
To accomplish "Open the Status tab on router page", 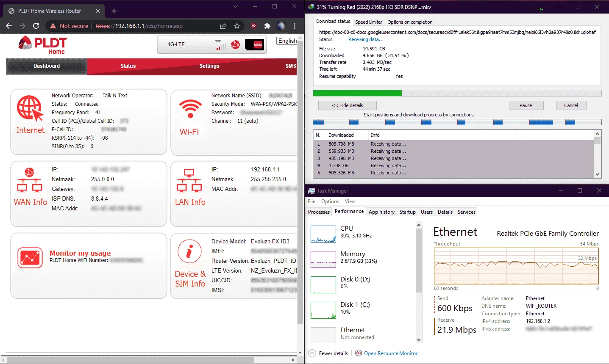I will click(x=128, y=66).
